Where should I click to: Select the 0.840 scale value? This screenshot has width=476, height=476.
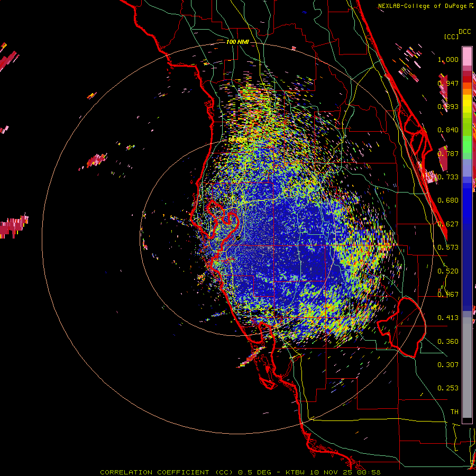coord(448,130)
